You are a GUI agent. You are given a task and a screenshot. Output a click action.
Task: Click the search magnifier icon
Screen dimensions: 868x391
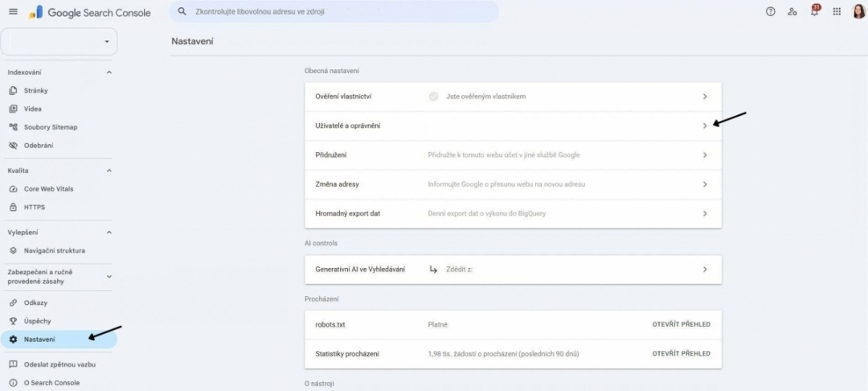(x=182, y=11)
